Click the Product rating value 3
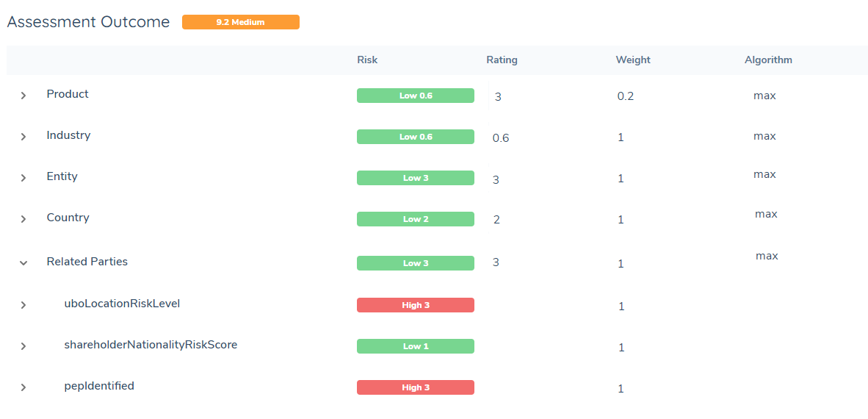868x419 pixels. 498,96
